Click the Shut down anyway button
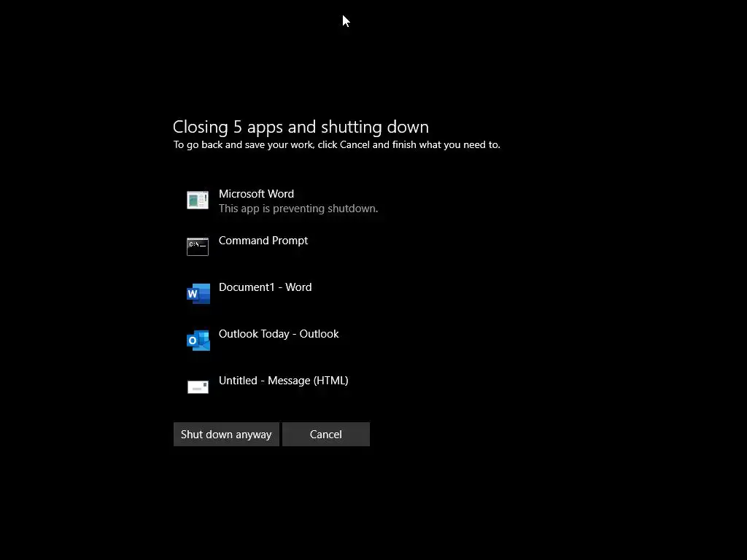This screenshot has width=747, height=560. pyautogui.click(x=226, y=435)
